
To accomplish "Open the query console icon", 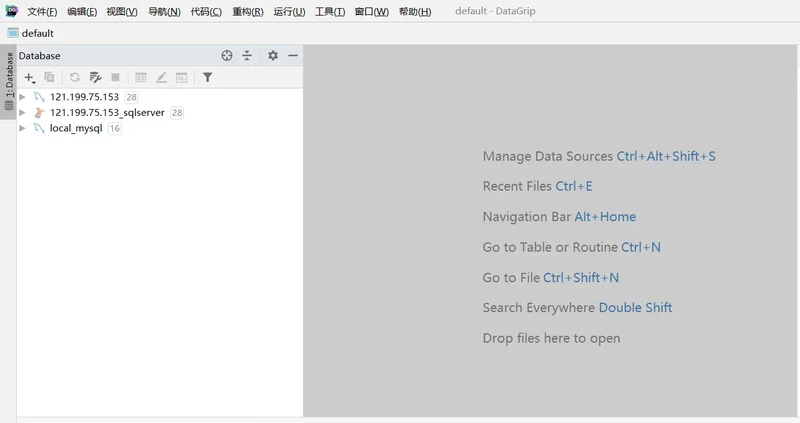I will [181, 77].
